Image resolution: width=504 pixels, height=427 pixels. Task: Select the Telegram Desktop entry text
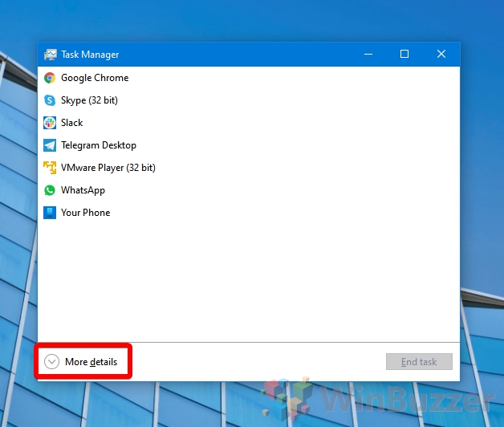point(99,145)
